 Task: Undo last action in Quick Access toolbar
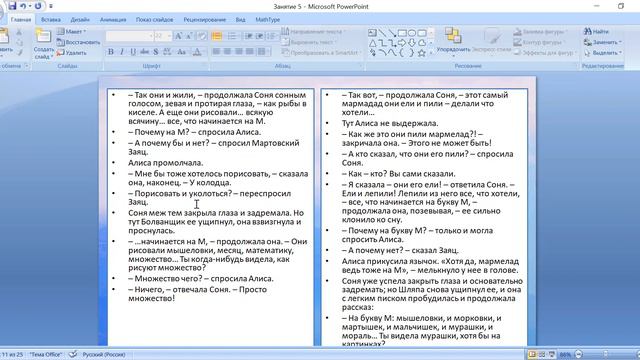pyautogui.click(x=23, y=6)
